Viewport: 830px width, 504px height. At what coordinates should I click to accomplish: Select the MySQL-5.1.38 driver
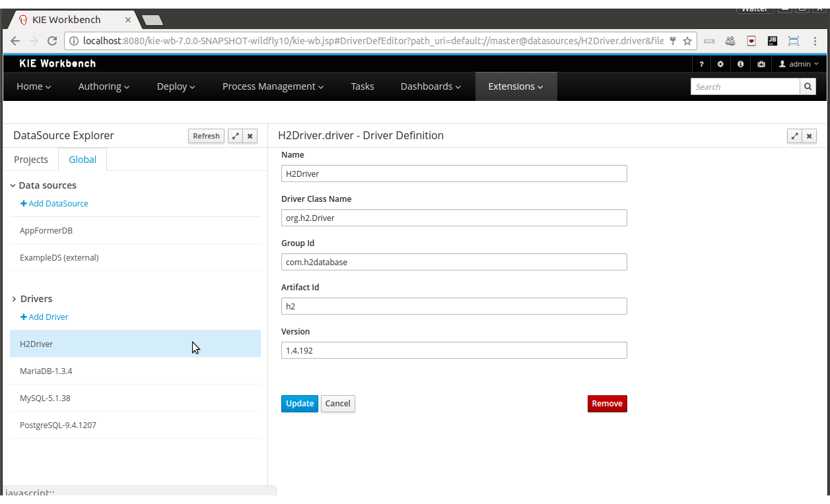45,398
